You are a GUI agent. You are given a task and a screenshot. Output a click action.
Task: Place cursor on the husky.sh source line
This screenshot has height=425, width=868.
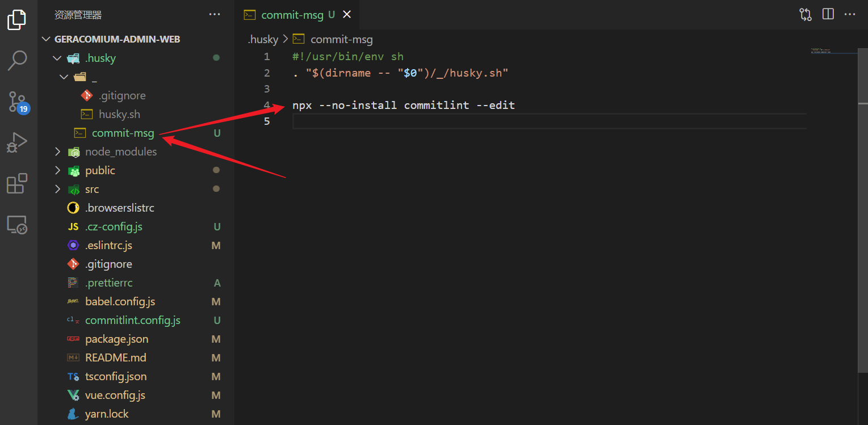click(x=400, y=73)
